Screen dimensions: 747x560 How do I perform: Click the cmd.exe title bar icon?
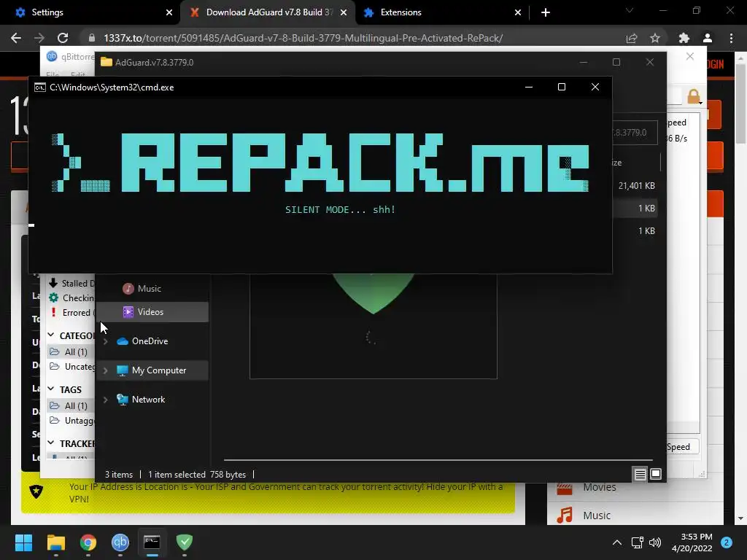(x=40, y=87)
